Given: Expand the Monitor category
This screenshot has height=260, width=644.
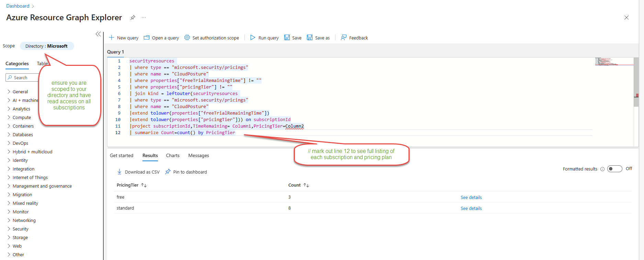Looking at the screenshot, I should click(9, 212).
